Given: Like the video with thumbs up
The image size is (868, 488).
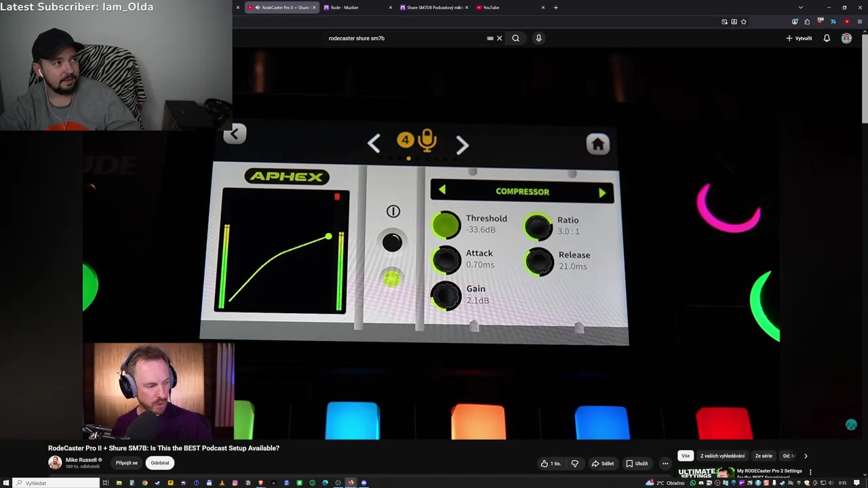Looking at the screenshot, I should tap(551, 464).
